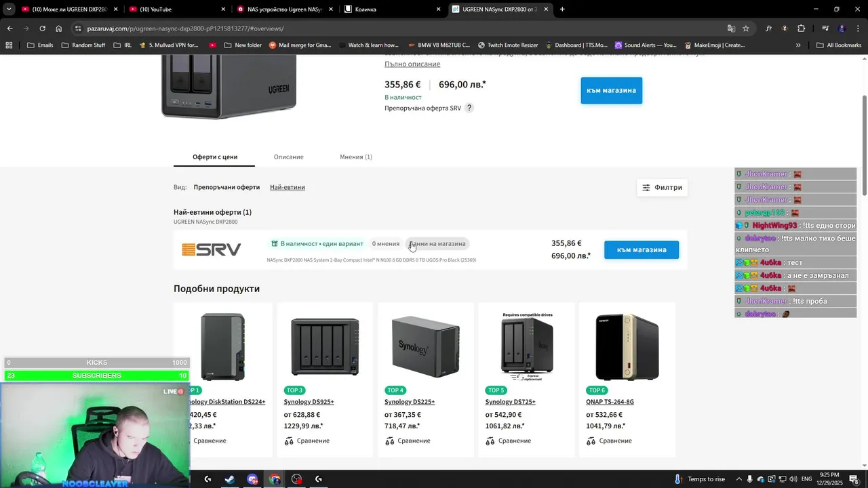The width and height of the screenshot is (868, 488).
Task: Open the All Bookmarks folder
Action: point(839,45)
